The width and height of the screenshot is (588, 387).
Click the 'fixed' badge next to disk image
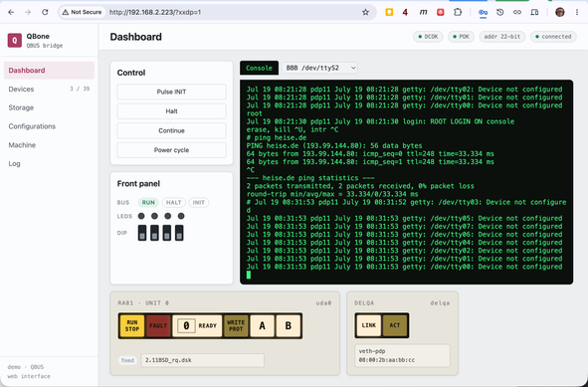[x=127, y=360]
